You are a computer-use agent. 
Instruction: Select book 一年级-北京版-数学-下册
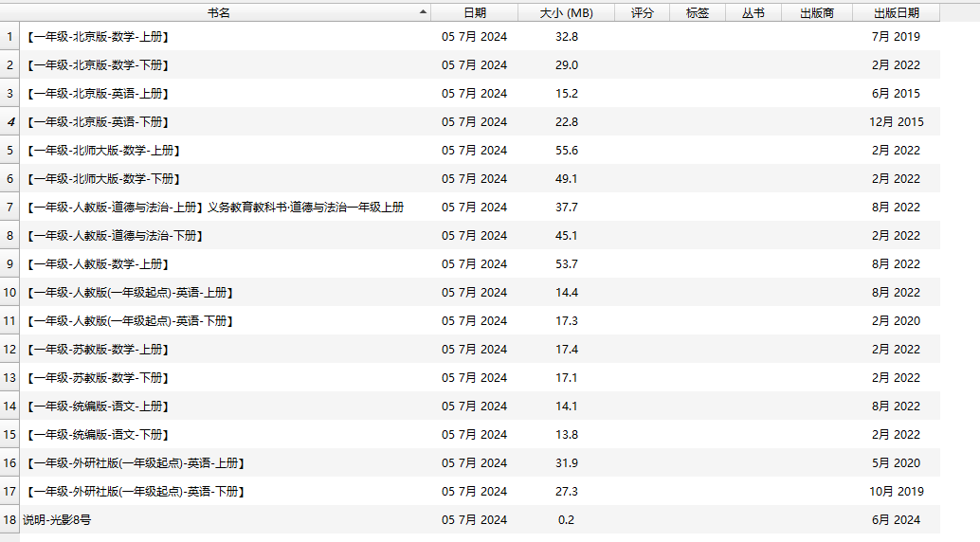pos(98,65)
